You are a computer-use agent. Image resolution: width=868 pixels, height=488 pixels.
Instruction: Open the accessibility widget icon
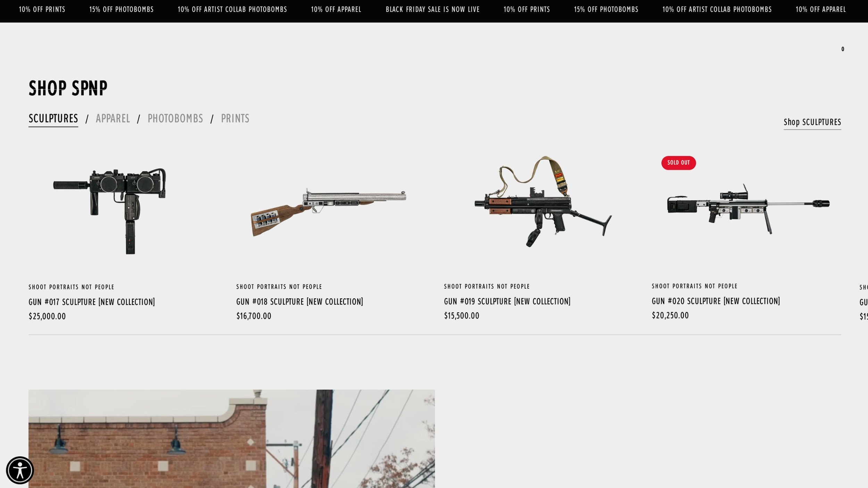click(x=20, y=470)
